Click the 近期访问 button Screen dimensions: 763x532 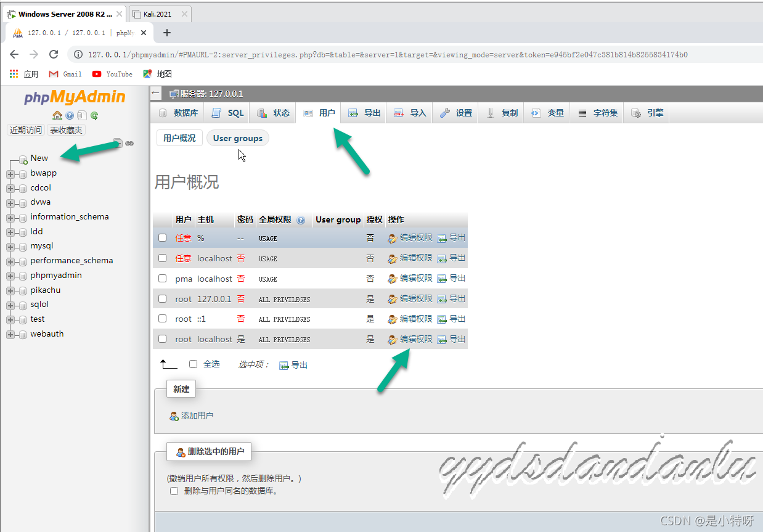point(26,130)
